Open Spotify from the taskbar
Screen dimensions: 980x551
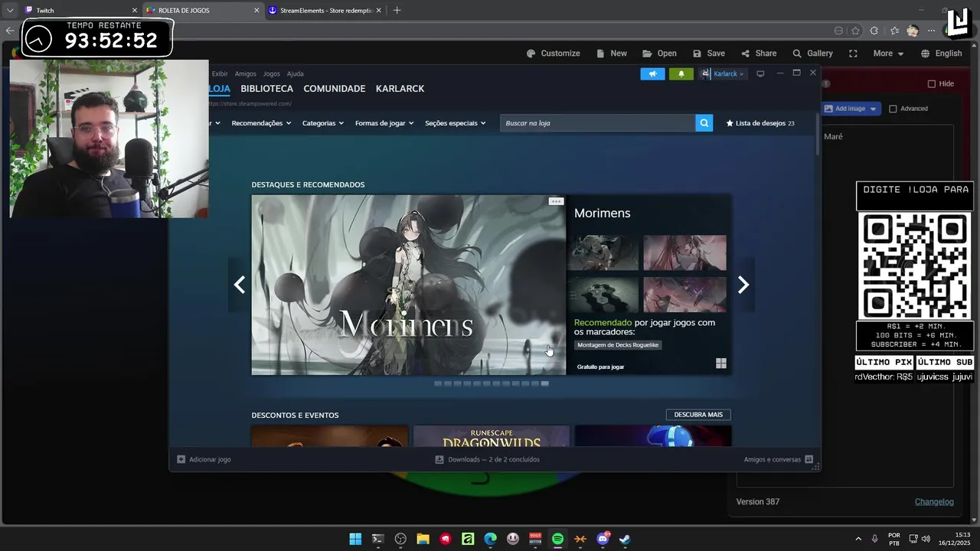coord(557,539)
